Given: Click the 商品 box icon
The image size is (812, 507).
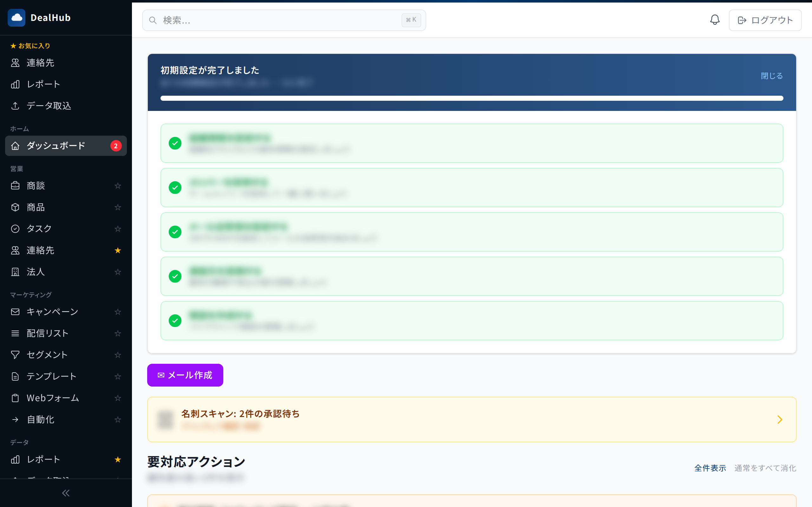Looking at the screenshot, I should 15,207.
